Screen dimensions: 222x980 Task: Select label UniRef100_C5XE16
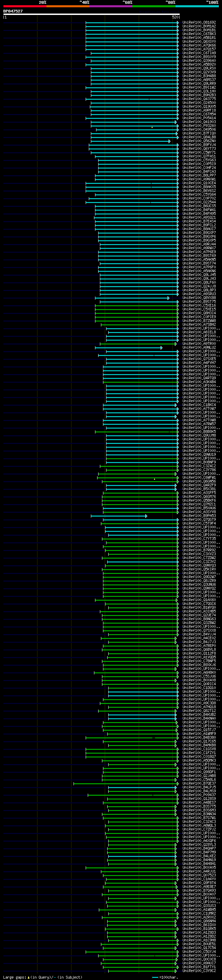(199, 306)
